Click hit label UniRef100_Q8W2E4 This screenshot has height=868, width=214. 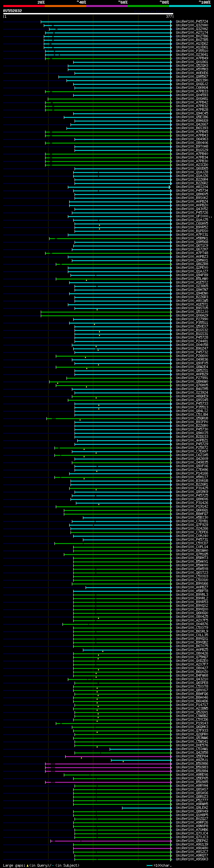point(192,367)
